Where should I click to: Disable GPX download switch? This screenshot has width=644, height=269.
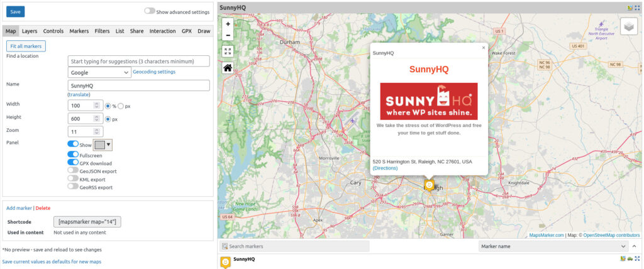point(73,162)
